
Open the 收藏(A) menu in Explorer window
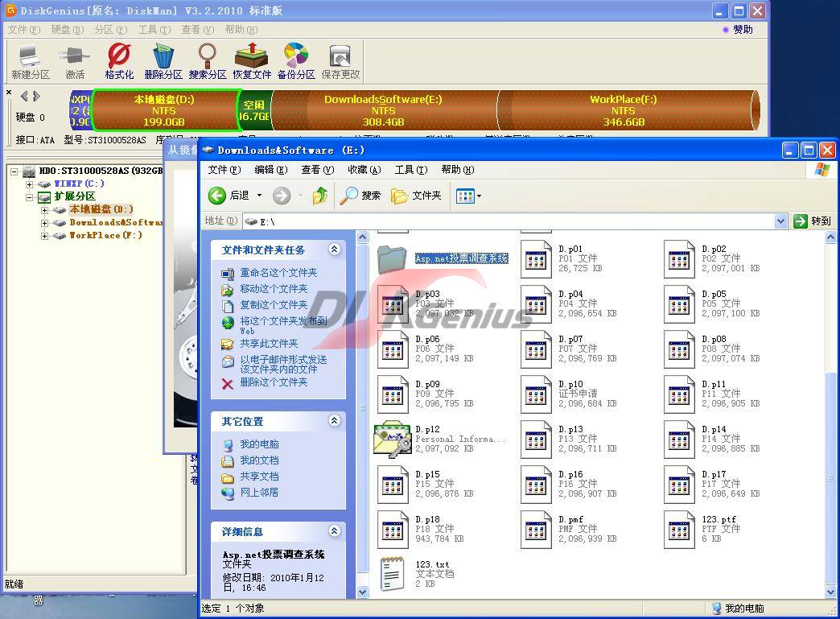(364, 170)
